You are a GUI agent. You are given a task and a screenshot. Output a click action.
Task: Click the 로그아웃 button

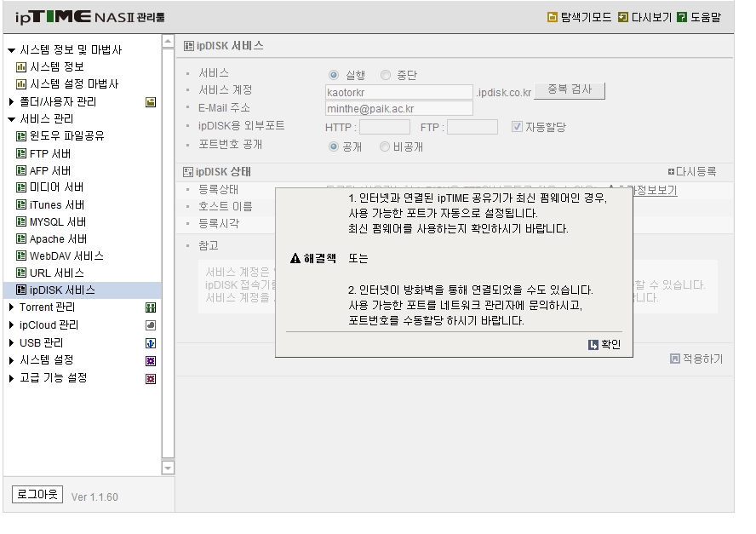pos(37,494)
